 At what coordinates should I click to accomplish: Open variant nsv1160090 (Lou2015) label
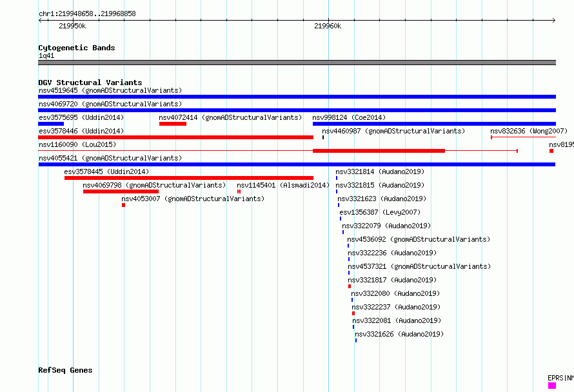(77, 144)
